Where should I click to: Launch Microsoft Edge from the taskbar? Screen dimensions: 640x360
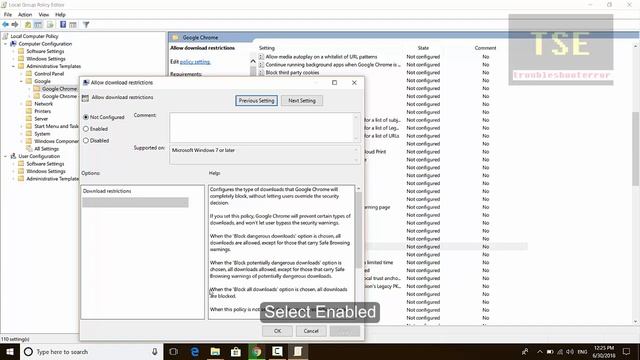tap(195, 351)
